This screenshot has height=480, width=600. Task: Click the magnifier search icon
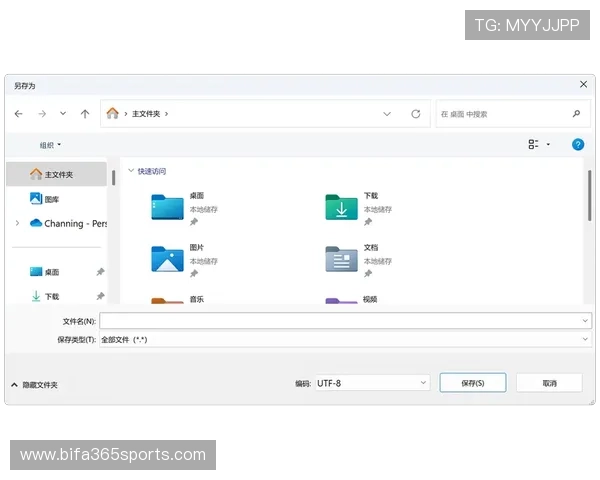click(x=576, y=114)
